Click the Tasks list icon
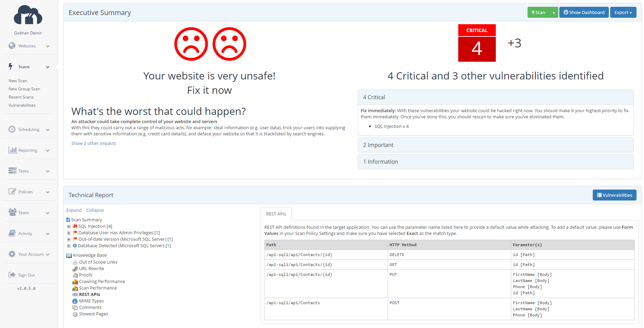644x328 pixels. [x=12, y=171]
